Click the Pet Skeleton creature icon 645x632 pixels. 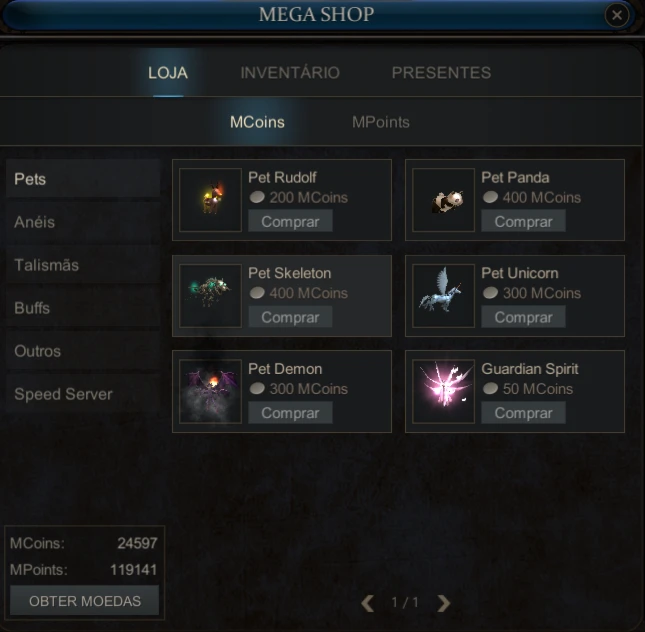tap(211, 296)
